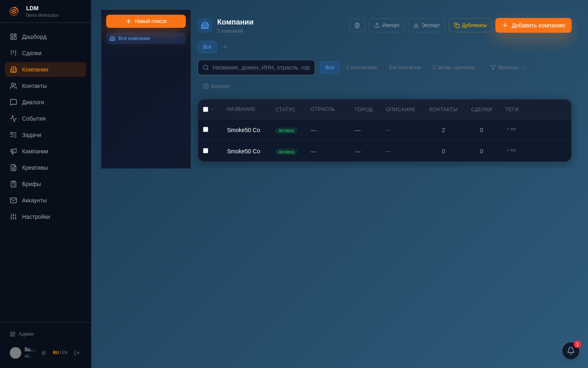Screen dimensions: 588x368
Task: Open События section
Action: 45,119
